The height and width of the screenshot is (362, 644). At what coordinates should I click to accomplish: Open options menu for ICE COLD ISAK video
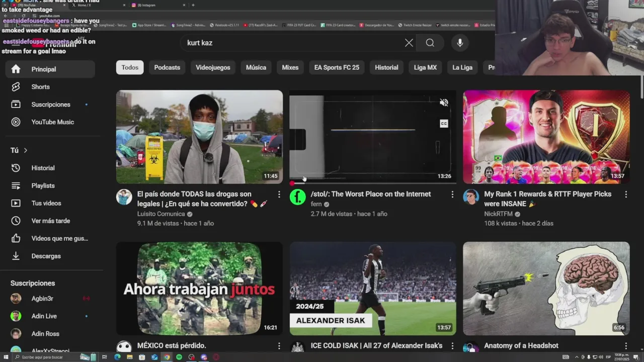coord(452,346)
